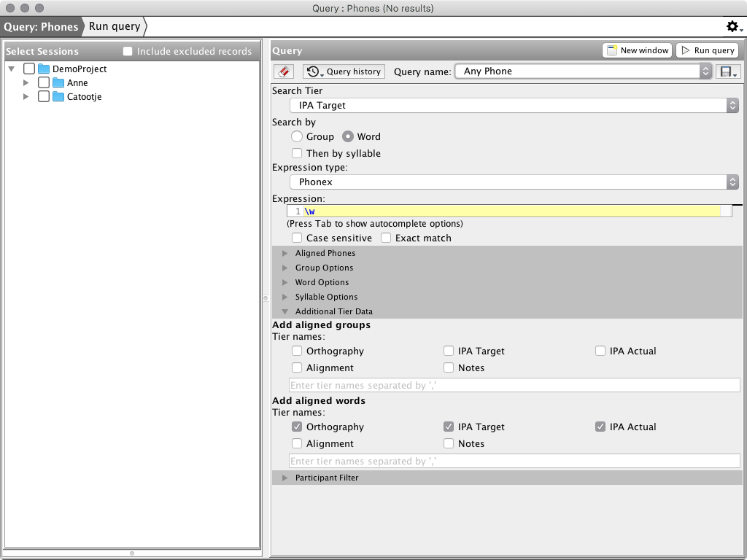
Task: Expand the Aligned Phones section
Action: [x=285, y=253]
